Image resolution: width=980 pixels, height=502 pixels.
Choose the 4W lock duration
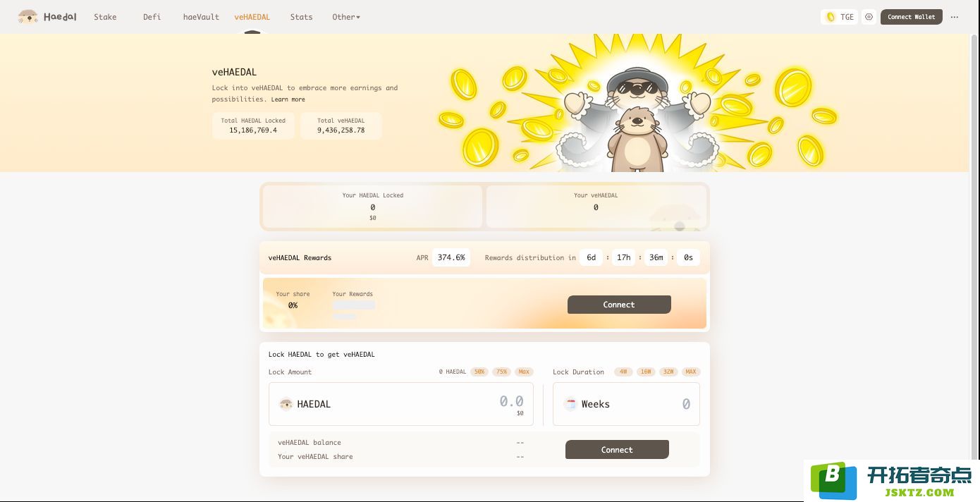tap(623, 372)
